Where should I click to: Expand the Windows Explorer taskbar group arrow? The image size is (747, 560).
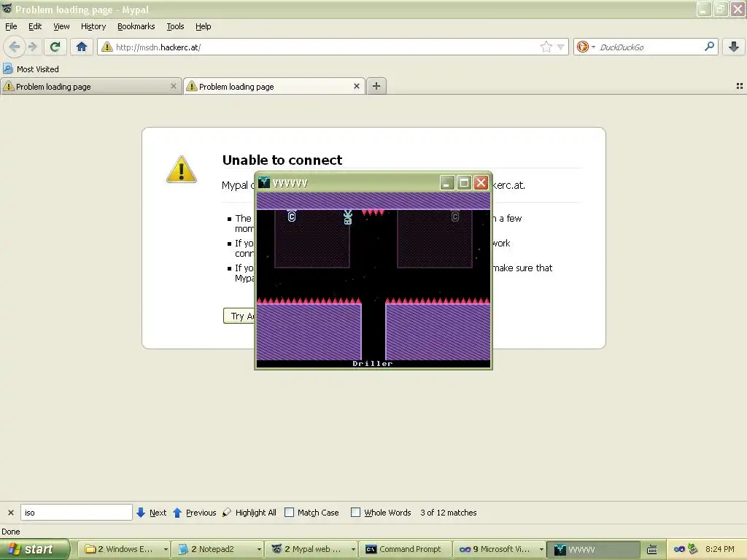[x=166, y=549]
